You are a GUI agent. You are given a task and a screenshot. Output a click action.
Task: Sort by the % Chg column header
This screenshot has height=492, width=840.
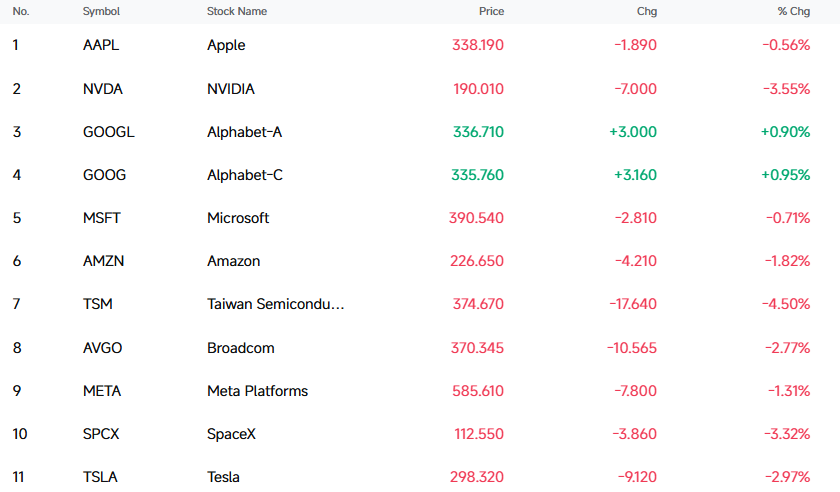(x=793, y=11)
